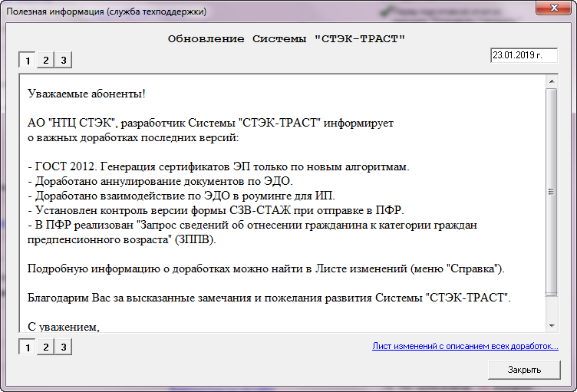Image resolution: width=577 pixels, height=392 pixels.
Task: Click the vertical scrollbar thumb
Action: 551,192
